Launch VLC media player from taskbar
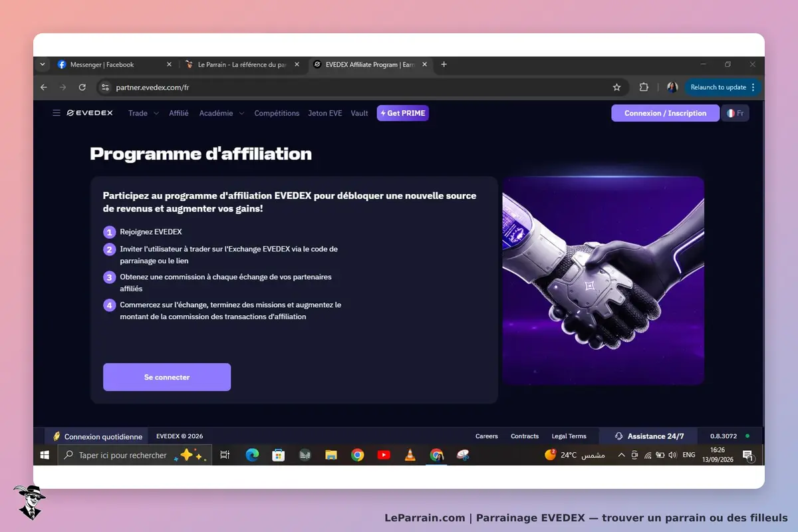The image size is (798, 532). (410, 455)
